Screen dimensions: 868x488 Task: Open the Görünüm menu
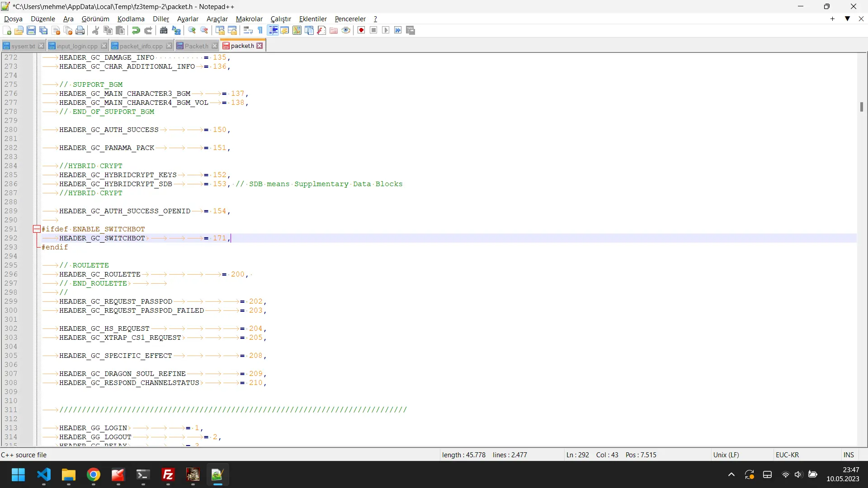tap(95, 19)
